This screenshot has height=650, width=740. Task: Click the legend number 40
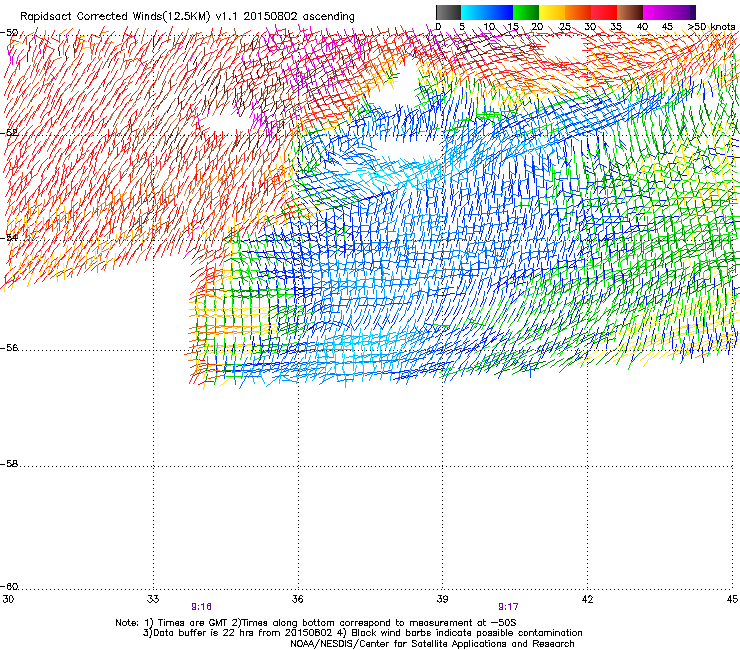tap(642, 27)
